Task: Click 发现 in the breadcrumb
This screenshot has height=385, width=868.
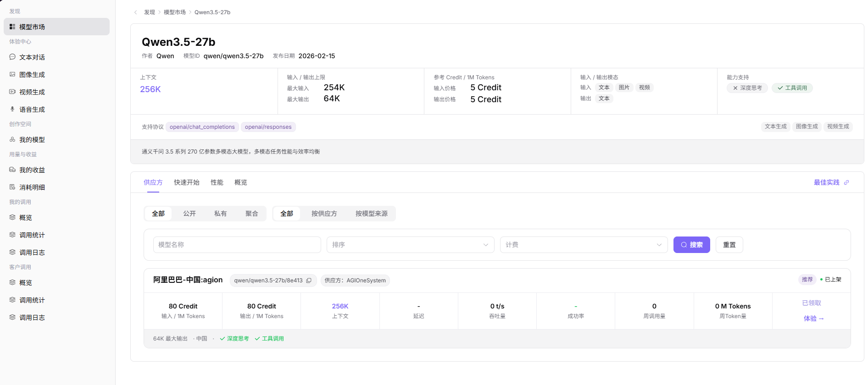Action: pos(150,12)
